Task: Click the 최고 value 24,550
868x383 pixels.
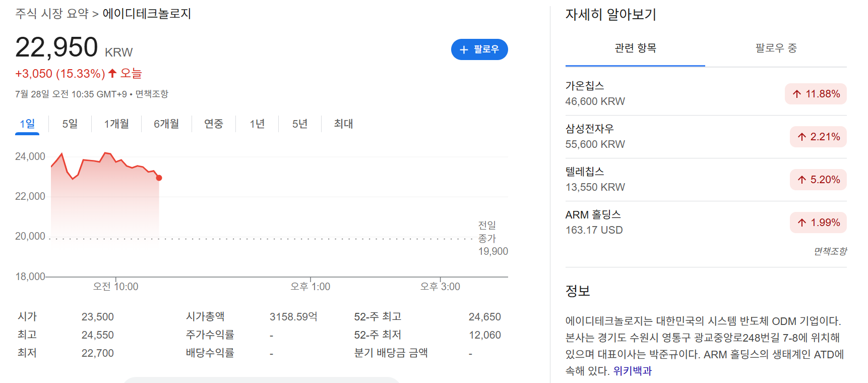Action: tap(98, 335)
